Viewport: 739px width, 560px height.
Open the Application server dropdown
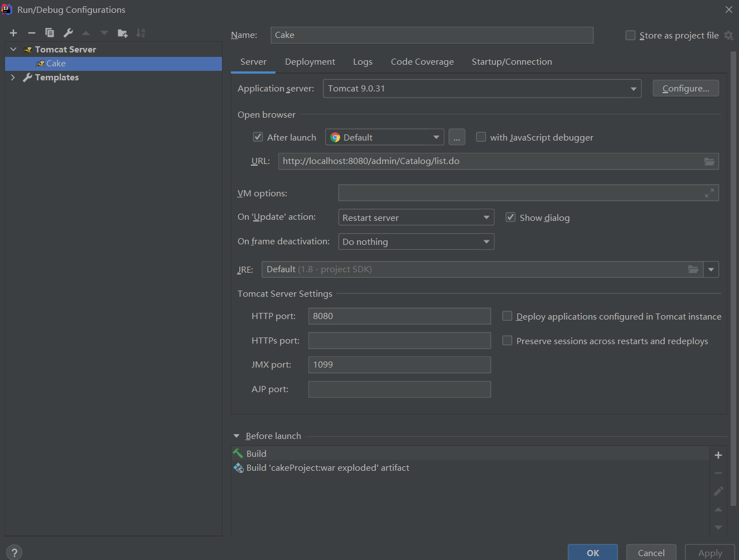pyautogui.click(x=482, y=89)
